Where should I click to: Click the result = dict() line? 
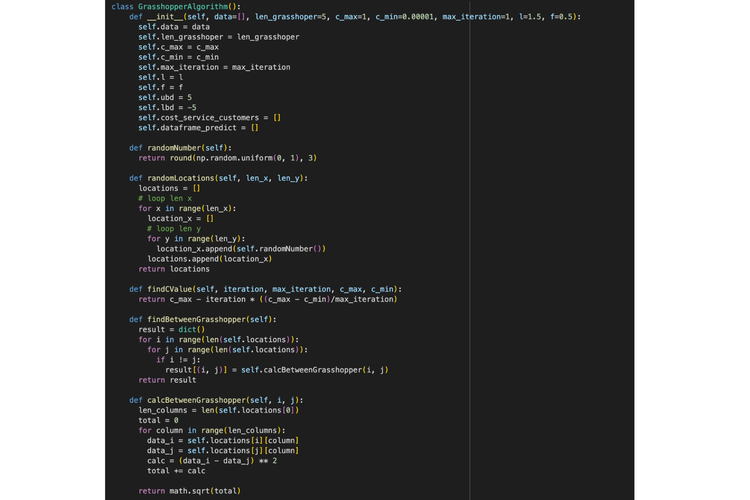tap(171, 329)
